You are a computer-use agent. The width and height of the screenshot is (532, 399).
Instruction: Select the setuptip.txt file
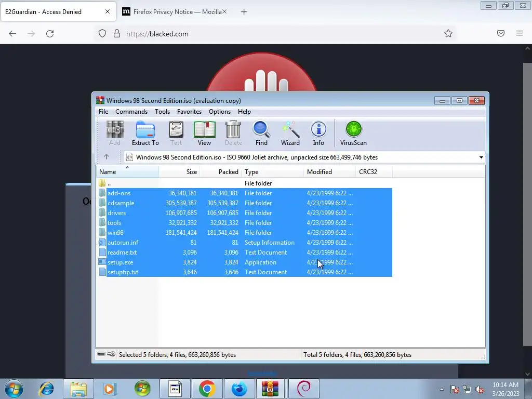(244, 272)
